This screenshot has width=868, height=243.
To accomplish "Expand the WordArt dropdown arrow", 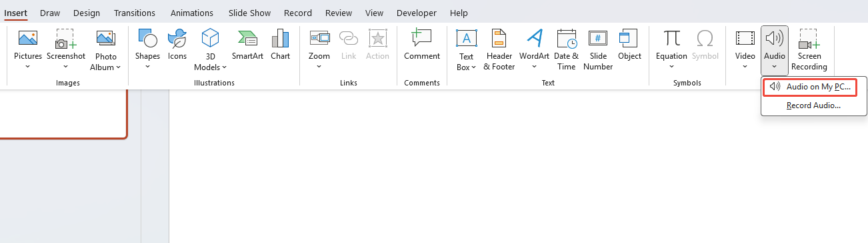I will point(534,67).
